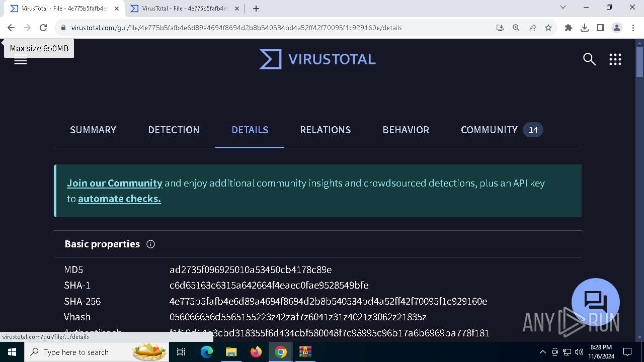Open File Explorer from taskbar
The image size is (644, 362).
231,352
